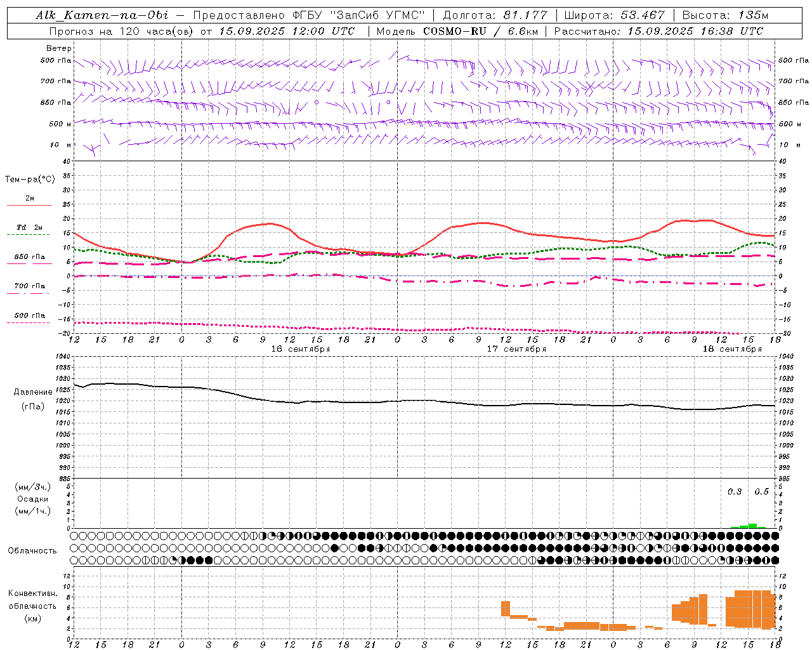812x650 pixels.
Task: Click the dashed line sample under 'Td 2м'
Action: coord(28,235)
